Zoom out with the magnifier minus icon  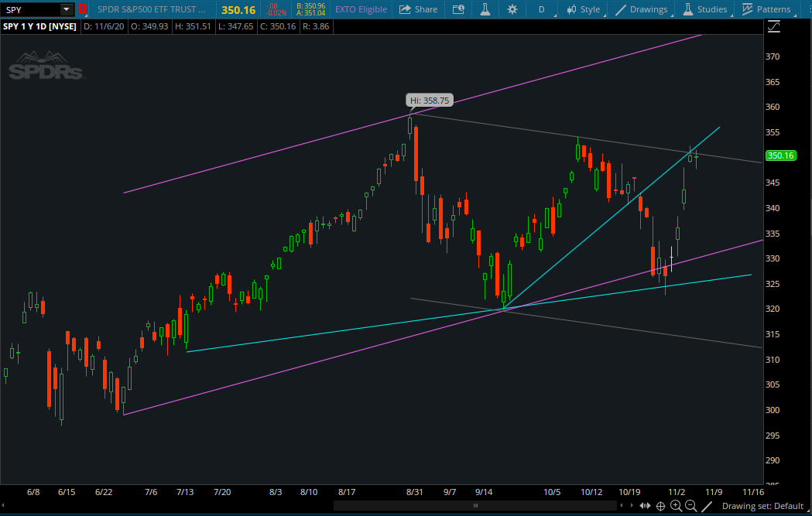click(690, 506)
